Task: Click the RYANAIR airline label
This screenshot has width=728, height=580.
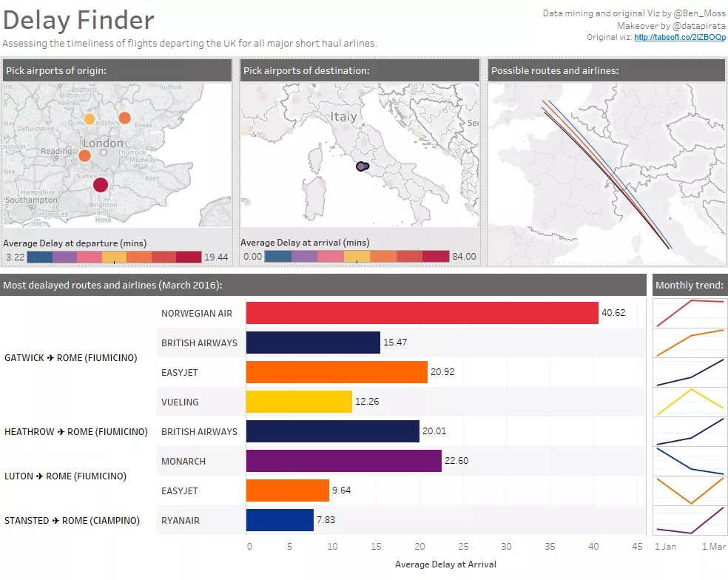Action: point(180,521)
